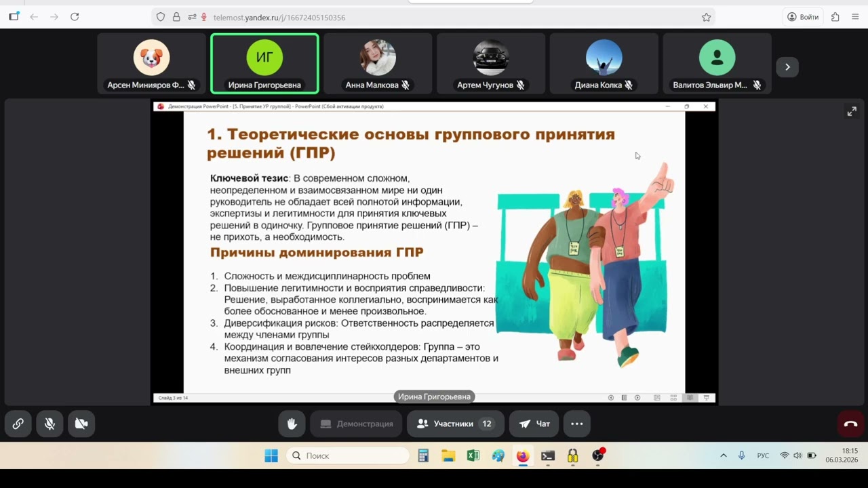The height and width of the screenshot is (488, 868).
Task: Select Анна Малкова participant tile
Action: pos(378,64)
